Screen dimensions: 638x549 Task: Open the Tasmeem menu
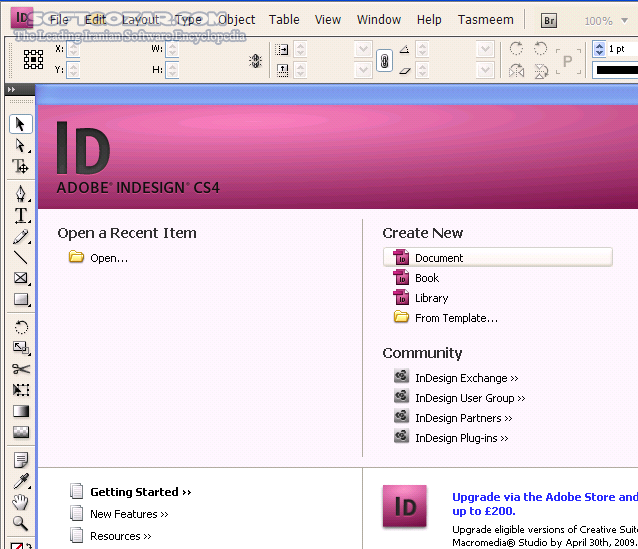pyautogui.click(x=485, y=20)
